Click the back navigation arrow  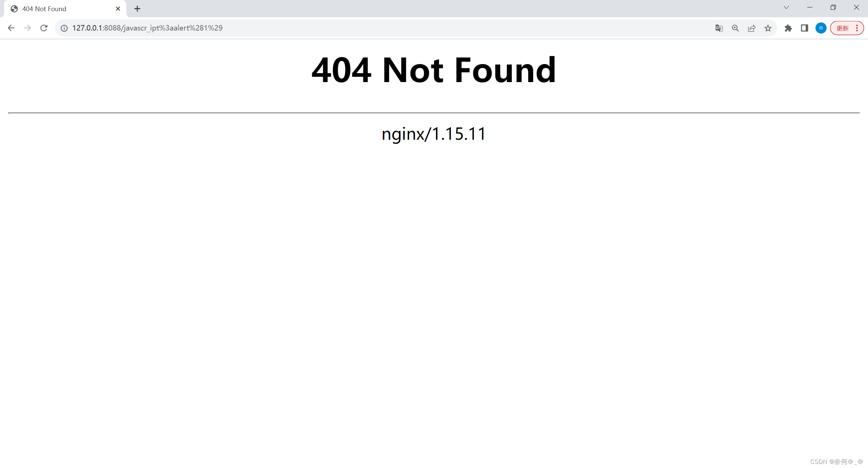[12, 28]
